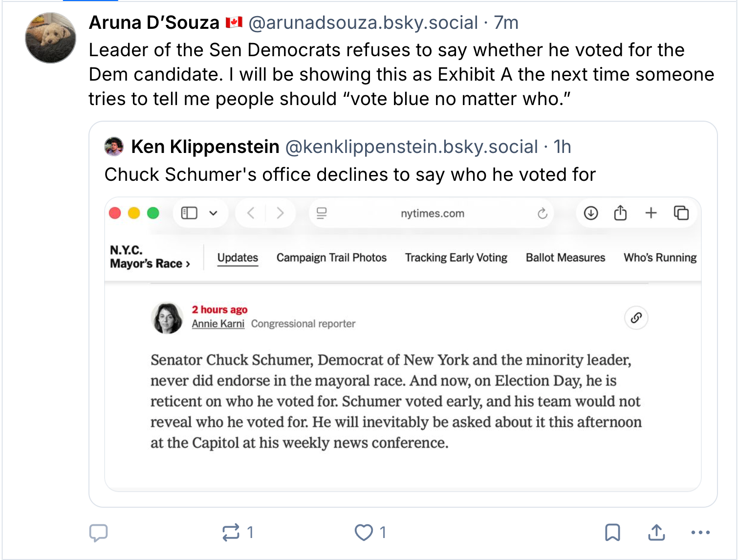Open the three-dot more options menu

(x=700, y=533)
